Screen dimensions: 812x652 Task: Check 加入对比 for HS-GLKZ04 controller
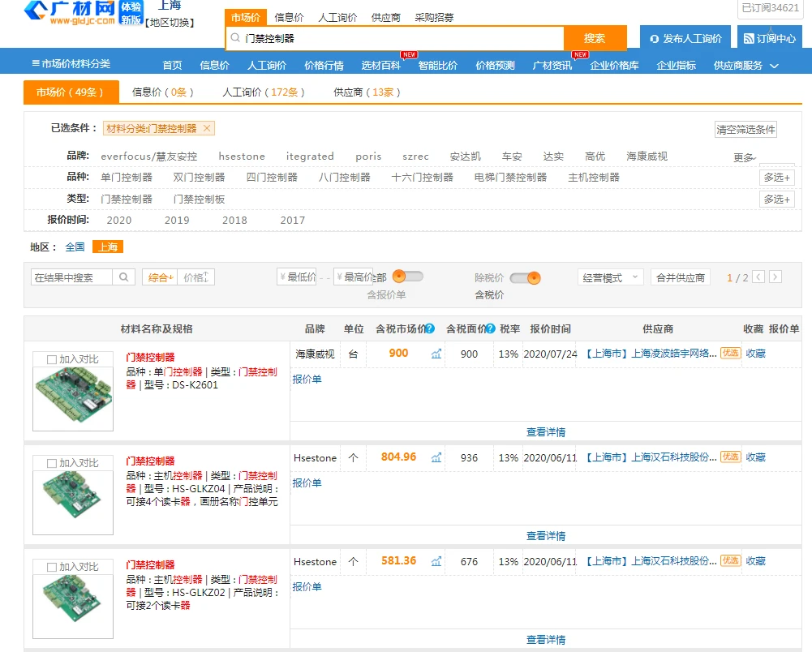(52, 463)
